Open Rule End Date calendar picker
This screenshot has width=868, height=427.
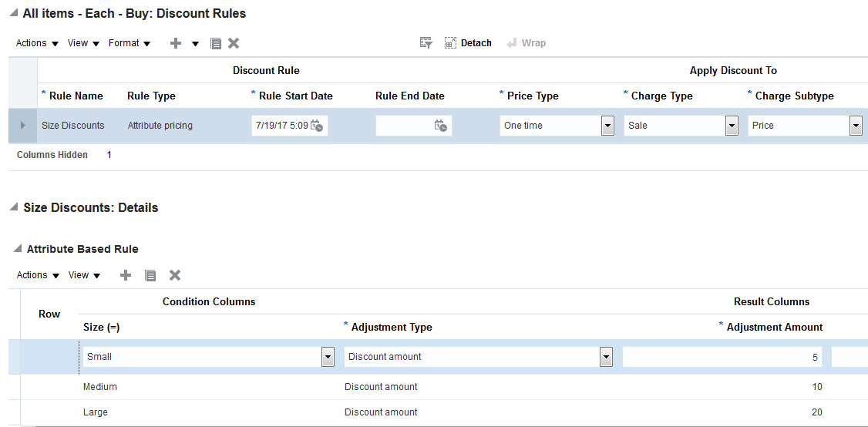[440, 126]
